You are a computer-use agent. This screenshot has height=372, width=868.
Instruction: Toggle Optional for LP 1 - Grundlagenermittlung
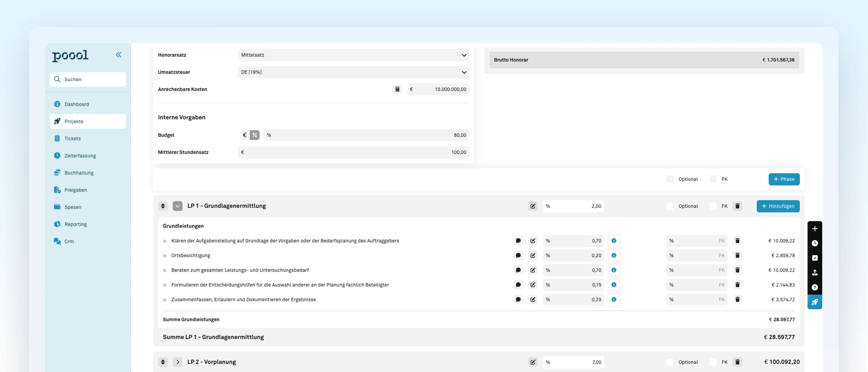click(x=670, y=206)
